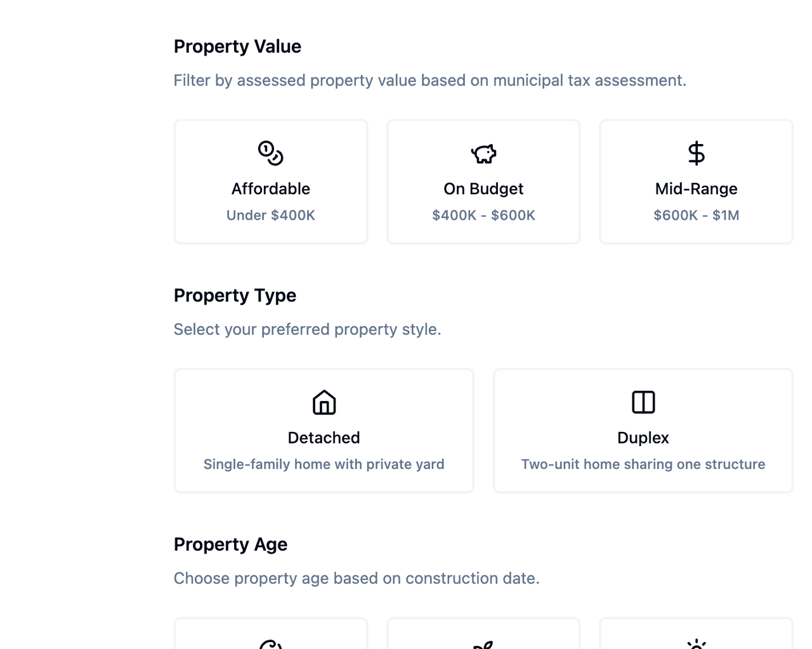Click the Property Value section heading
812x649 pixels.
coord(237,46)
